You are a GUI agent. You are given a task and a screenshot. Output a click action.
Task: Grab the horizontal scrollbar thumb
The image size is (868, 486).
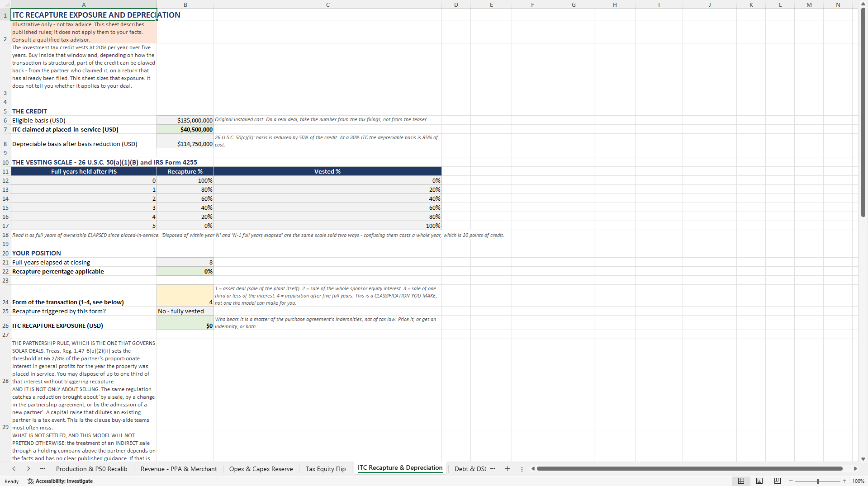pyautogui.click(x=689, y=469)
